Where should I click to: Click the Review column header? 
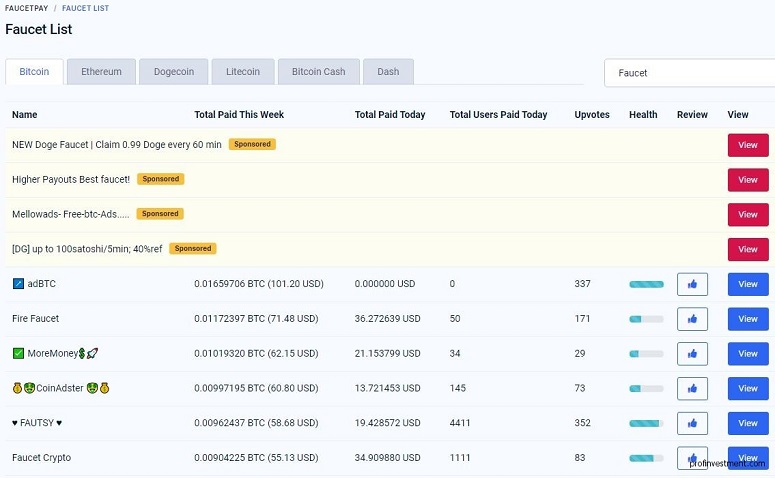point(692,115)
